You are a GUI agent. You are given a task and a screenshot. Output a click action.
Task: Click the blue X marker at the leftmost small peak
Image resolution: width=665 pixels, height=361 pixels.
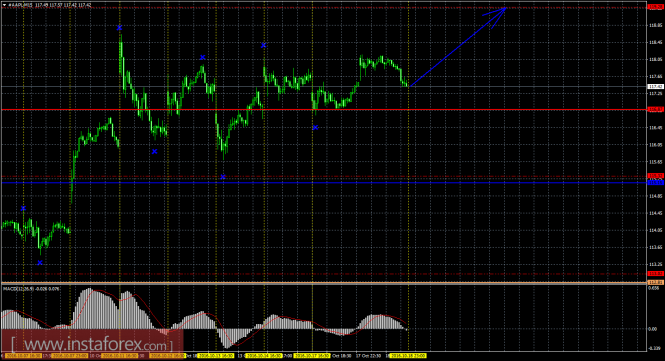pyautogui.click(x=23, y=209)
